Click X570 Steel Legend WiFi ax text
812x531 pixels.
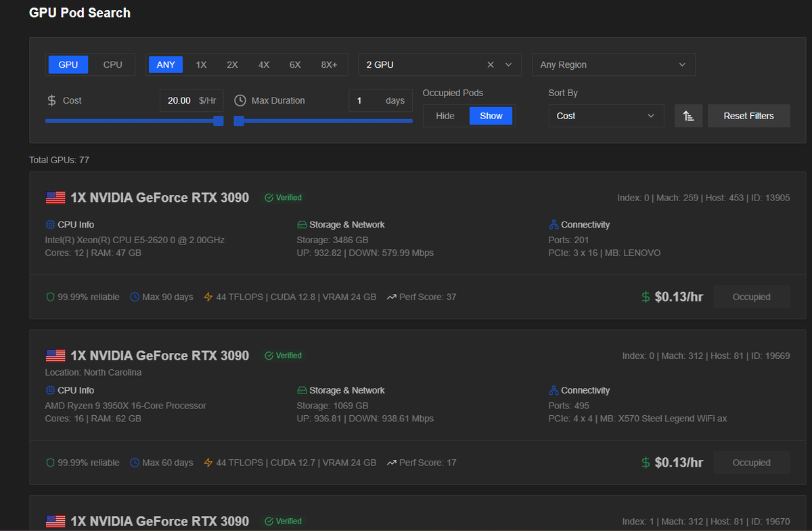click(x=673, y=419)
